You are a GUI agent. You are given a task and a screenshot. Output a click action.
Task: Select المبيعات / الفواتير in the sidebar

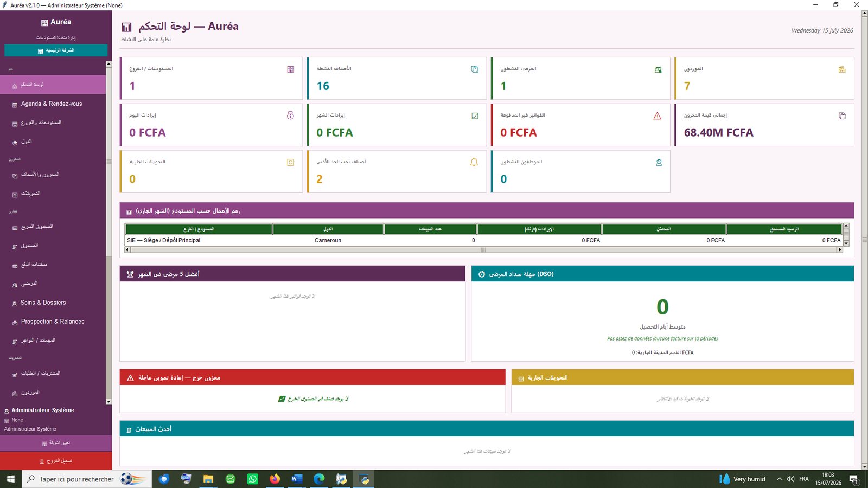click(53, 341)
